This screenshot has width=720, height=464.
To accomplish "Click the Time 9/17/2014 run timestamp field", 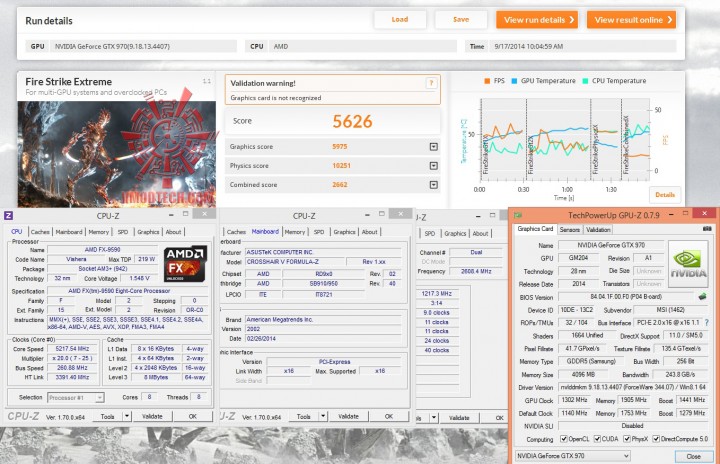I will [x=583, y=46].
